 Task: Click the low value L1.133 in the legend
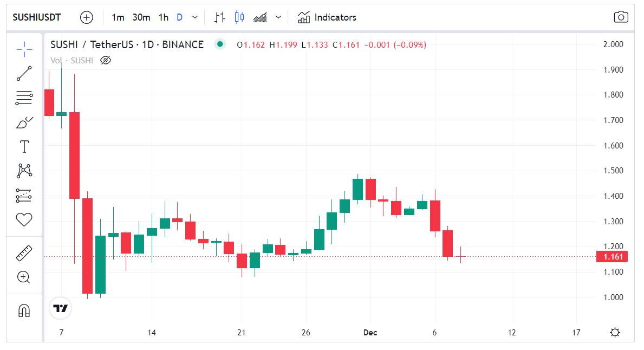pyautogui.click(x=315, y=45)
